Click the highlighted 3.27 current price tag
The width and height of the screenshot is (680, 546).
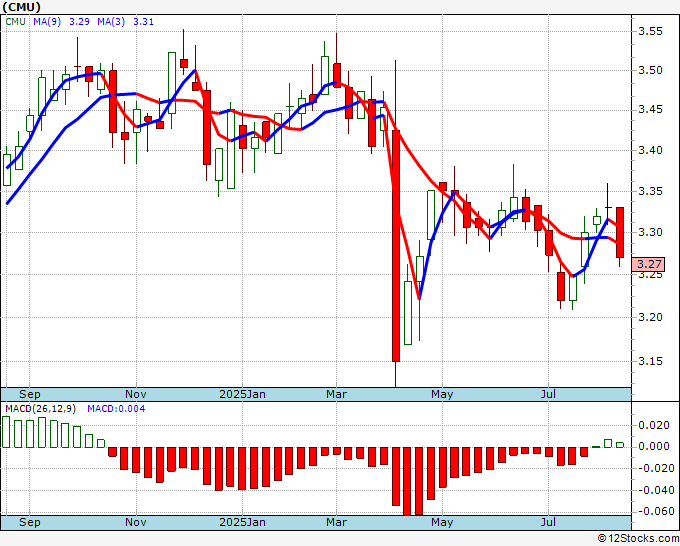pos(648,264)
